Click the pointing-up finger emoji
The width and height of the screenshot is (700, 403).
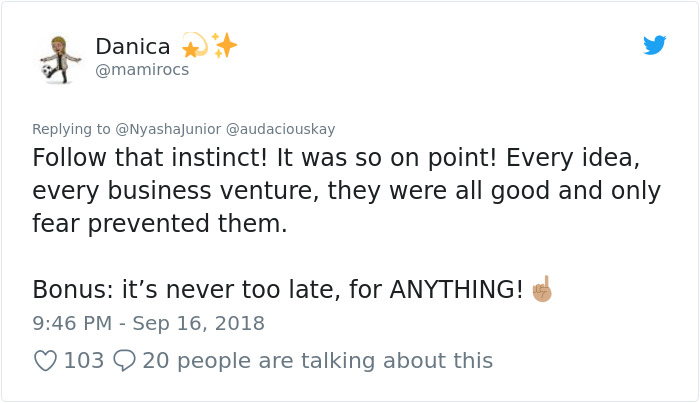542,289
